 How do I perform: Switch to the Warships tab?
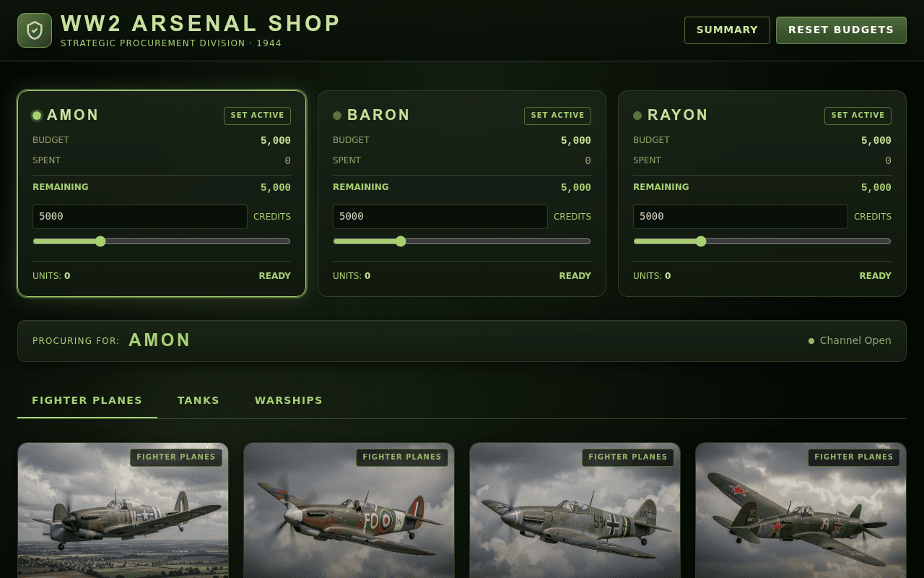coord(289,400)
